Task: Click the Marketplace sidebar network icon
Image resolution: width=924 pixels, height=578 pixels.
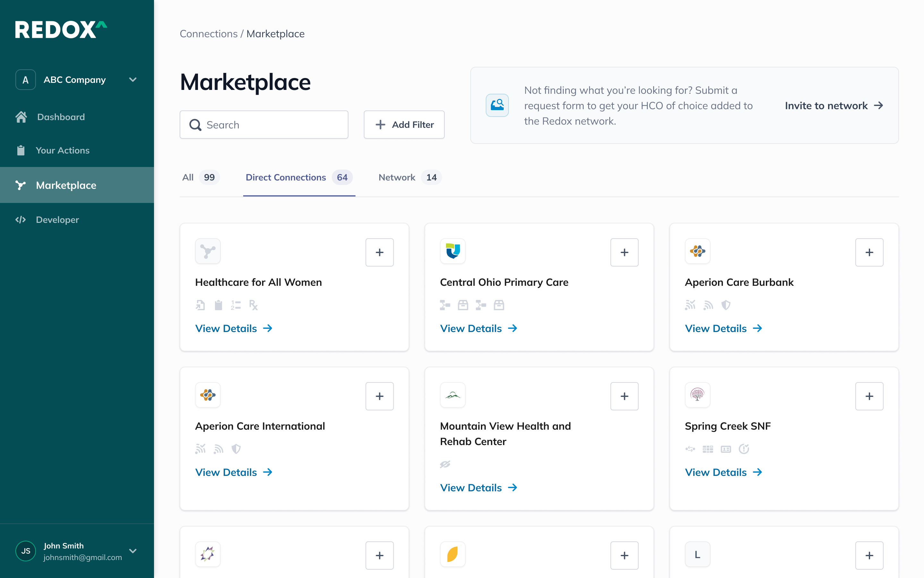Action: [21, 185]
